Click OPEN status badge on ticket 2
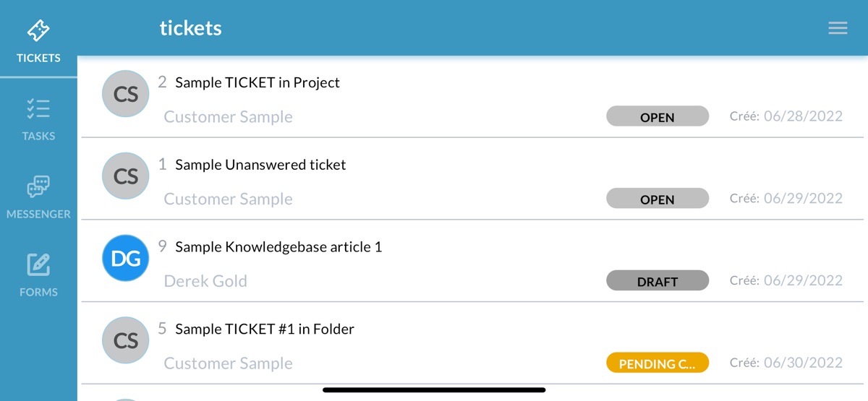 coord(657,117)
